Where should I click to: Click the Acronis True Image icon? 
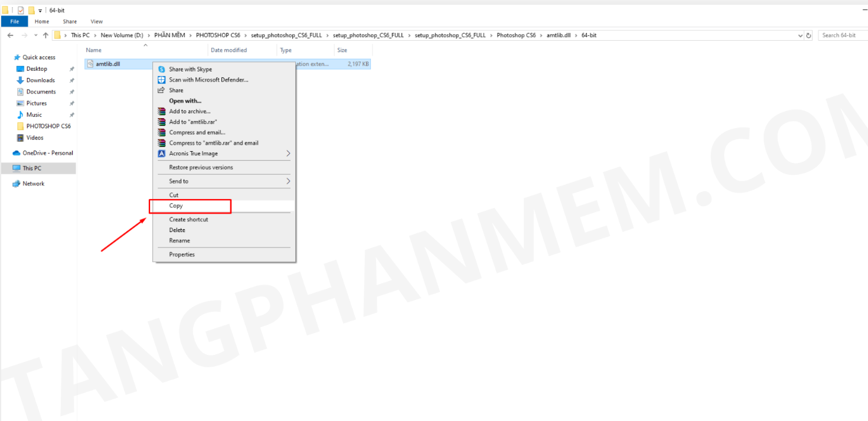coord(161,154)
